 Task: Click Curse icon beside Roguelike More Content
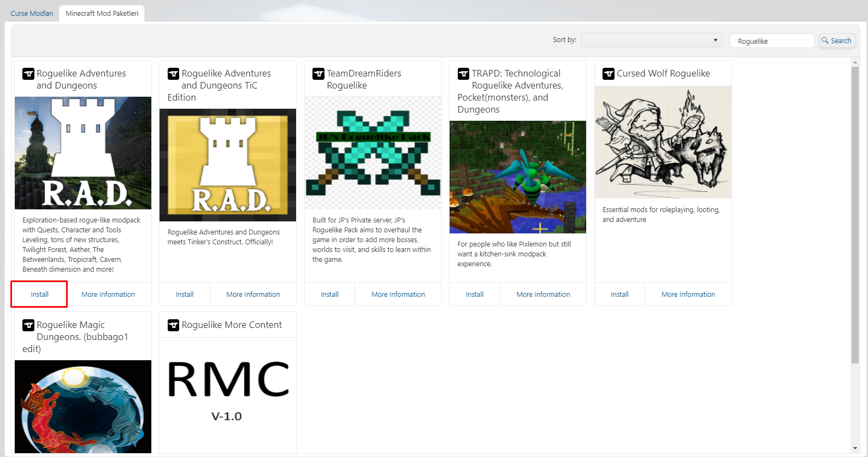tap(173, 325)
